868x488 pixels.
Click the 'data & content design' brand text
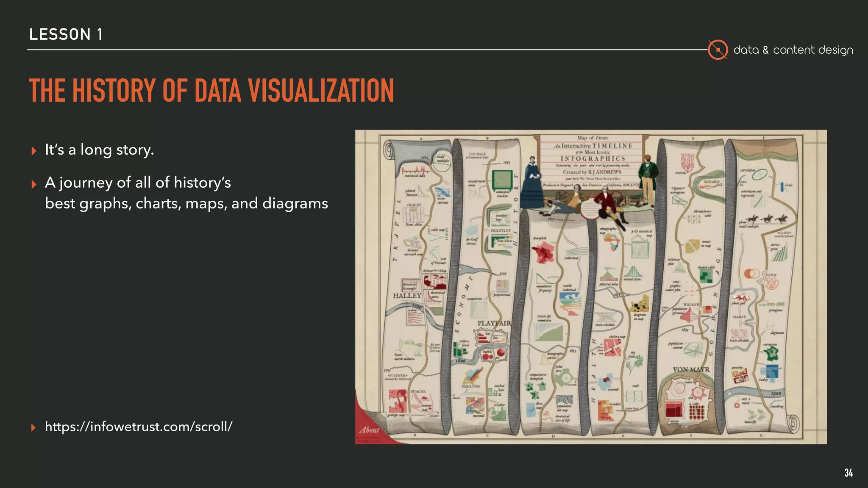(x=793, y=50)
